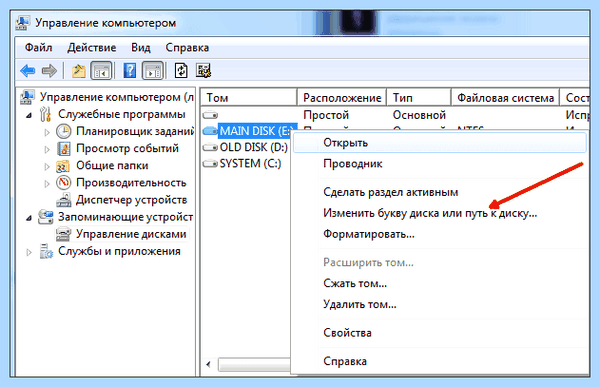Screen dimensions: 600x387
Task: Click the Производительность icon
Action: click(x=64, y=183)
